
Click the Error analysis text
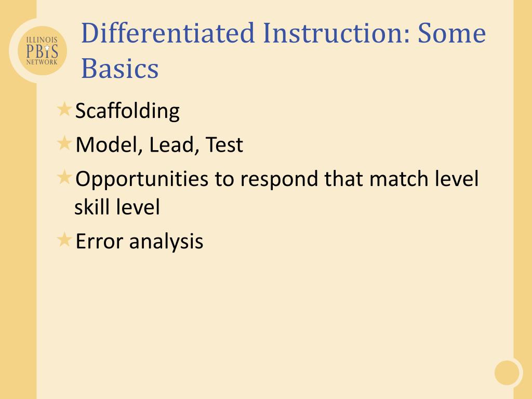click(x=139, y=242)
